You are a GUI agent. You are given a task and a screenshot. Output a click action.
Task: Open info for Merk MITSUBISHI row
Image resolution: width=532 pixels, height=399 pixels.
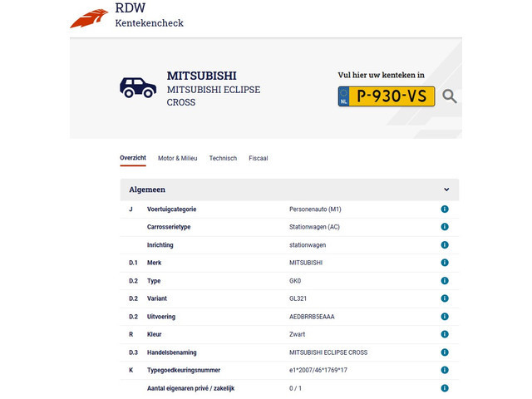(445, 263)
